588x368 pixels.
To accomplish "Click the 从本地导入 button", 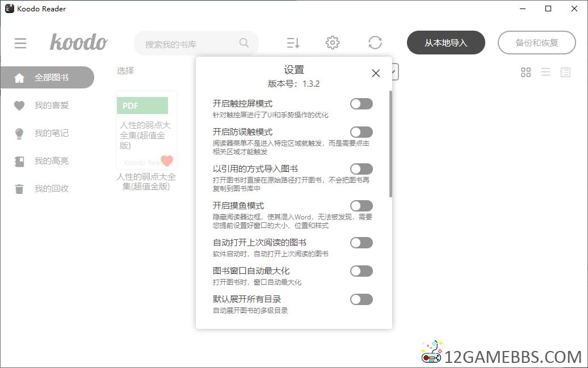I will pyautogui.click(x=446, y=43).
